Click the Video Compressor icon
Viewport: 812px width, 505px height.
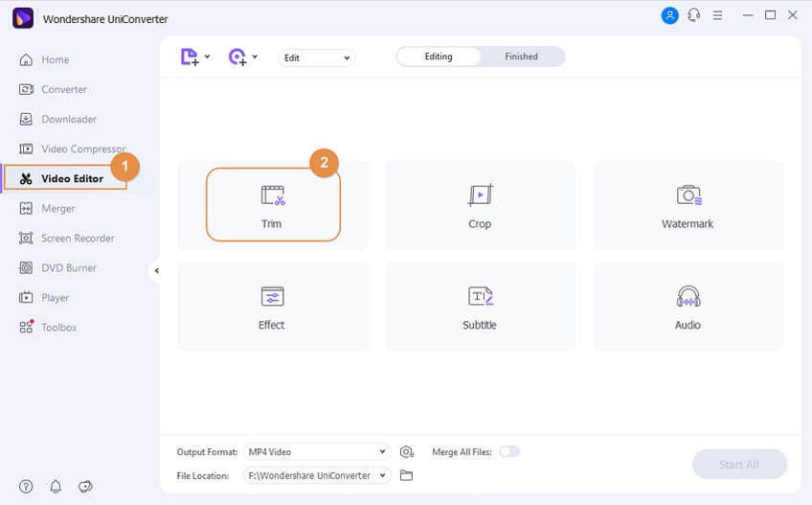(26, 149)
